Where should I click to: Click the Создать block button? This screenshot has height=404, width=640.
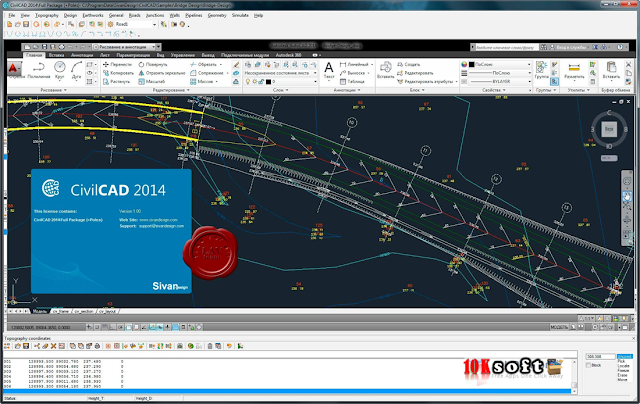point(409,64)
